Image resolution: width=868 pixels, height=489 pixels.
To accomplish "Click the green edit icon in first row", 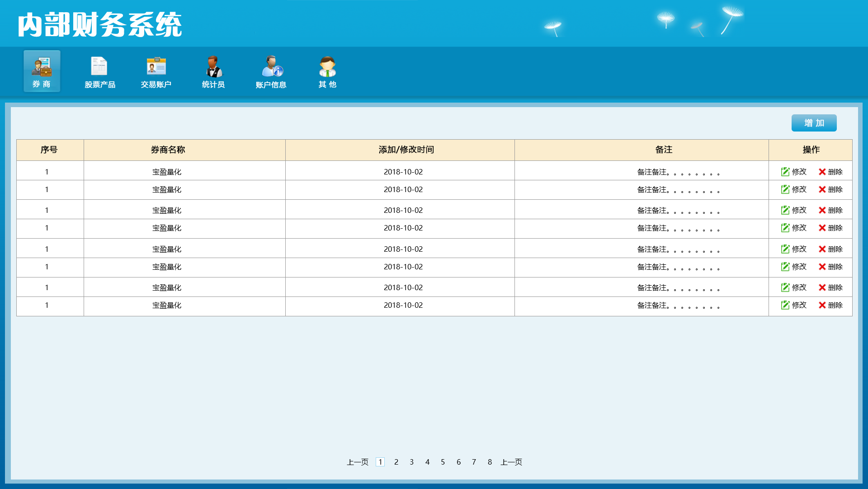I will point(785,172).
